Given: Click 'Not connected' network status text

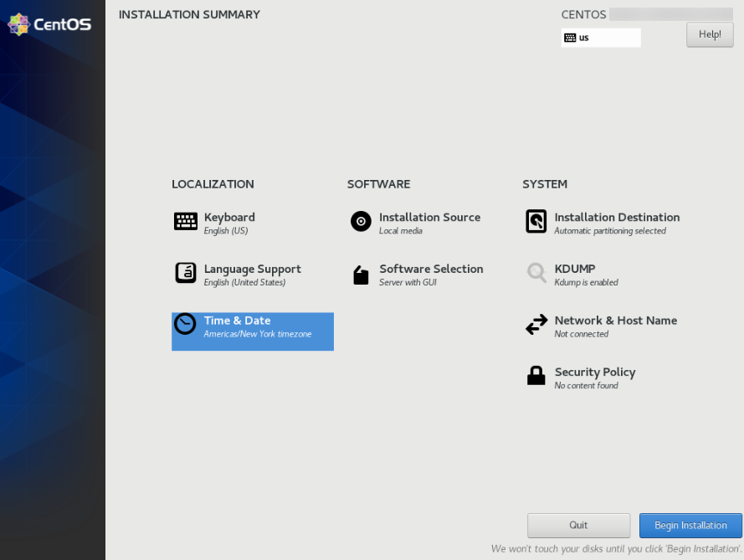Looking at the screenshot, I should [x=582, y=334].
